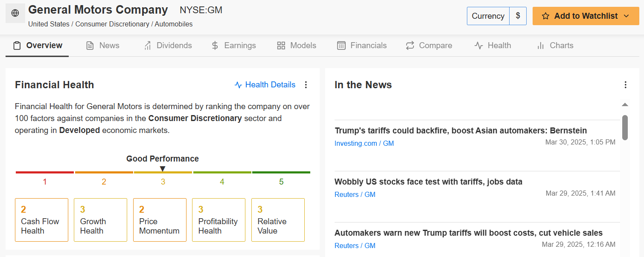Open the Compare tab
644x257 pixels.
coord(429,46)
